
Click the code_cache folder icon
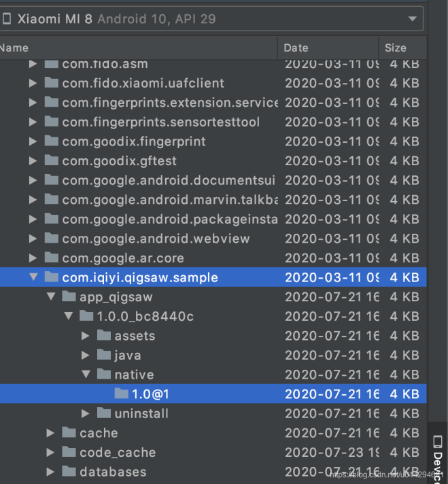point(69,452)
